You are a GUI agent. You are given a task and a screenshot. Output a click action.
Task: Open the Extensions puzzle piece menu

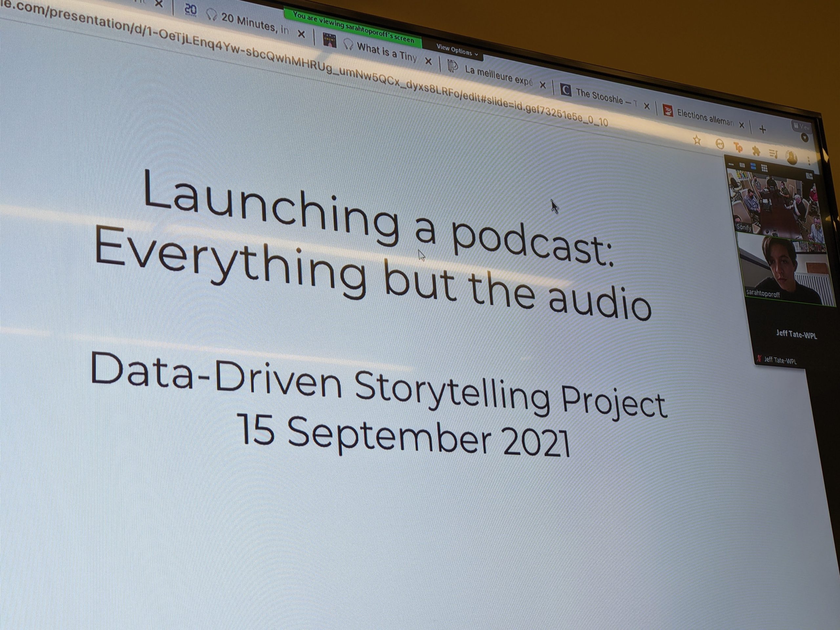756,151
